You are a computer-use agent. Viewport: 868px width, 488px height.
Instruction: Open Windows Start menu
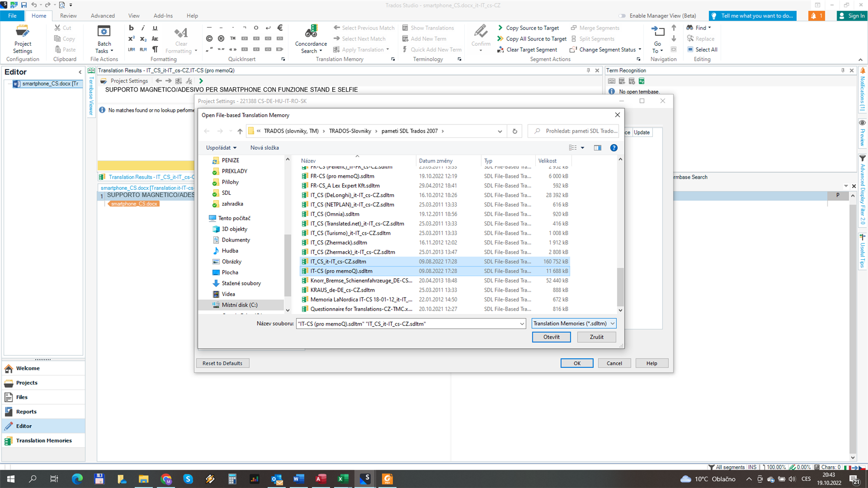pos(10,479)
